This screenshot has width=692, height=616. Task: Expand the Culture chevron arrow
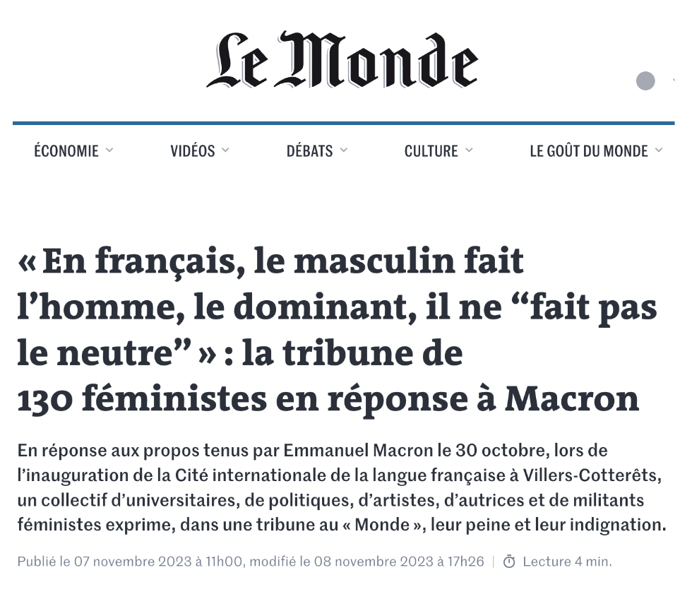point(469,150)
